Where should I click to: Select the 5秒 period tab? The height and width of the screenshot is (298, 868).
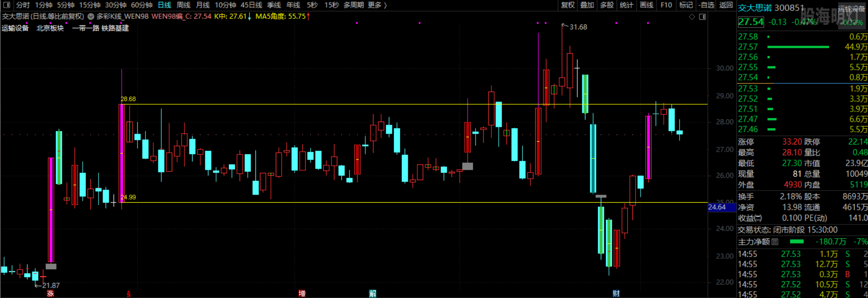(312, 5)
